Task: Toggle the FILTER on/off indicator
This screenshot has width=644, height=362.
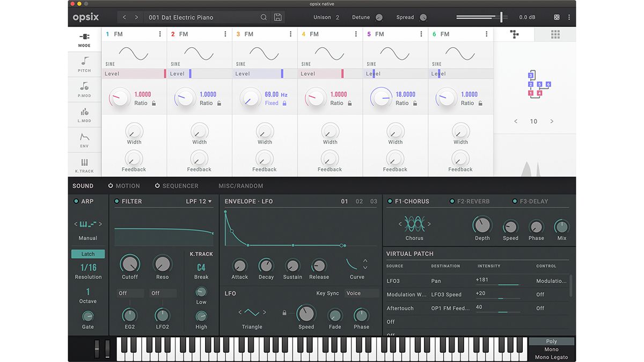Action: (x=116, y=201)
